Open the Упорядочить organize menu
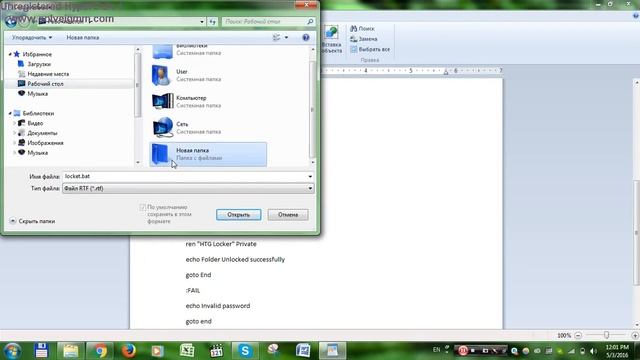This screenshot has height=360, width=640. click(x=32, y=38)
